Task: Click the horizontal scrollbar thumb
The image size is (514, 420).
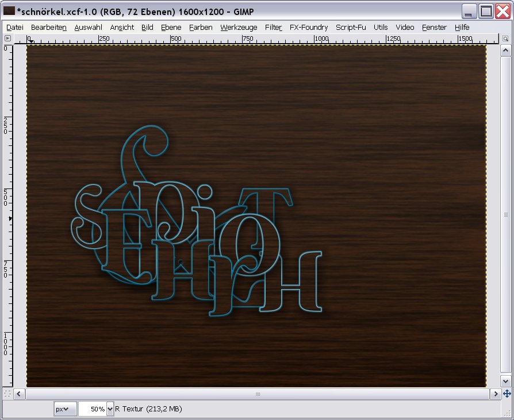Action: tap(258, 394)
